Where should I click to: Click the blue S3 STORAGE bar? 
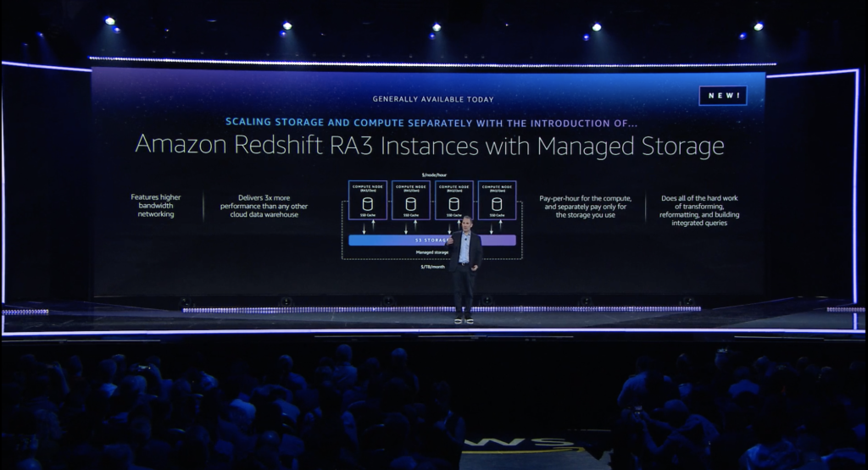point(431,240)
